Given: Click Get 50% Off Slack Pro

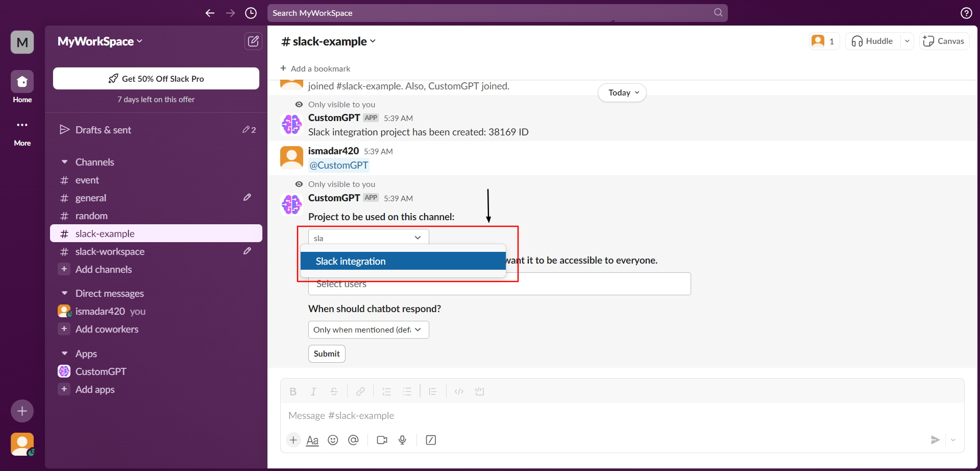Looking at the screenshot, I should [x=156, y=79].
